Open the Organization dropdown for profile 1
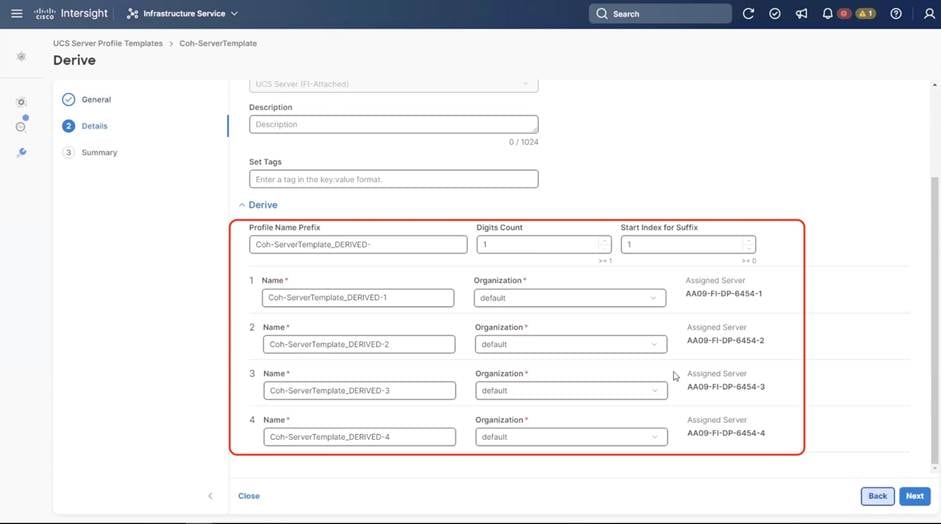941x524 pixels. point(570,298)
